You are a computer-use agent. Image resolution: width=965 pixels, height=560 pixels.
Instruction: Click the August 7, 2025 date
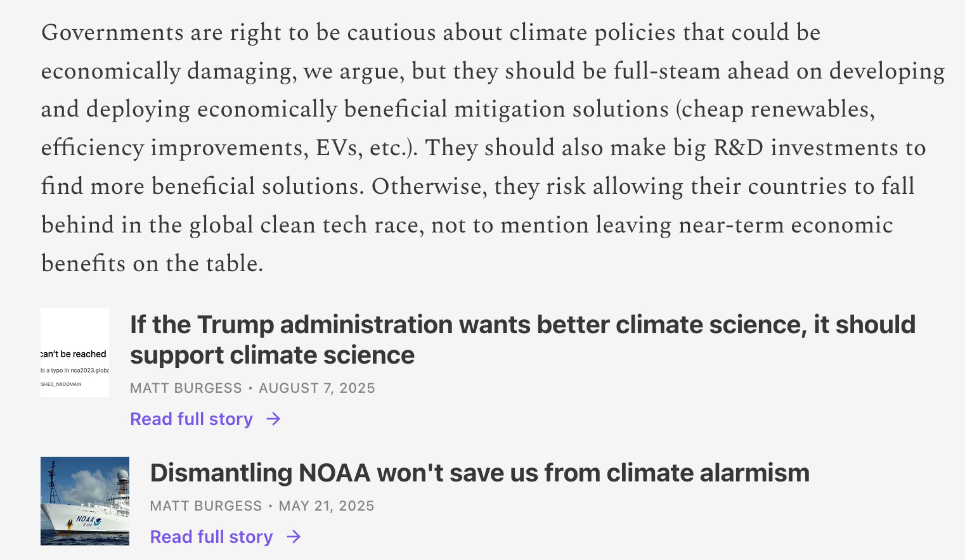point(317,388)
